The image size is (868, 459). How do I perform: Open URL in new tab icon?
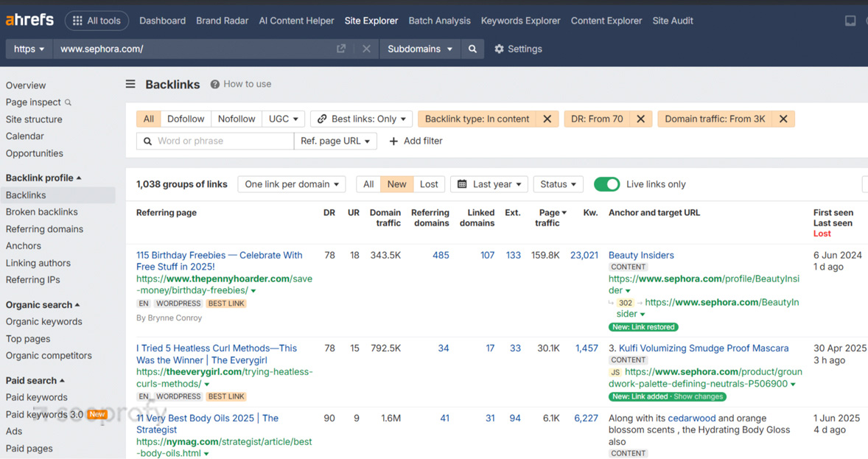pyautogui.click(x=341, y=49)
